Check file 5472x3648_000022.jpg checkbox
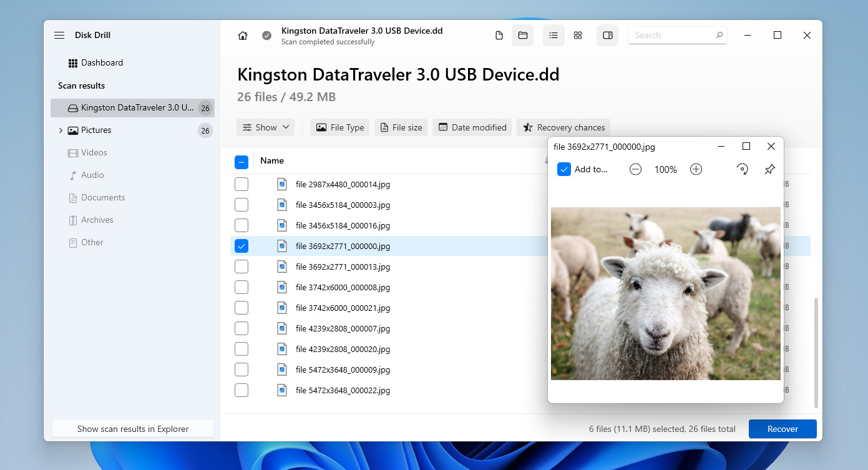 tap(241, 390)
